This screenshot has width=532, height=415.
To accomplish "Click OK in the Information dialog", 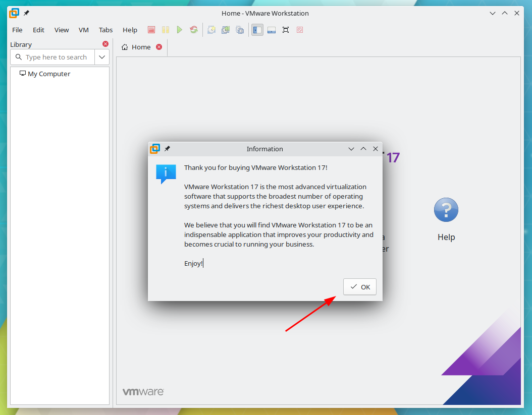I will [360, 287].
